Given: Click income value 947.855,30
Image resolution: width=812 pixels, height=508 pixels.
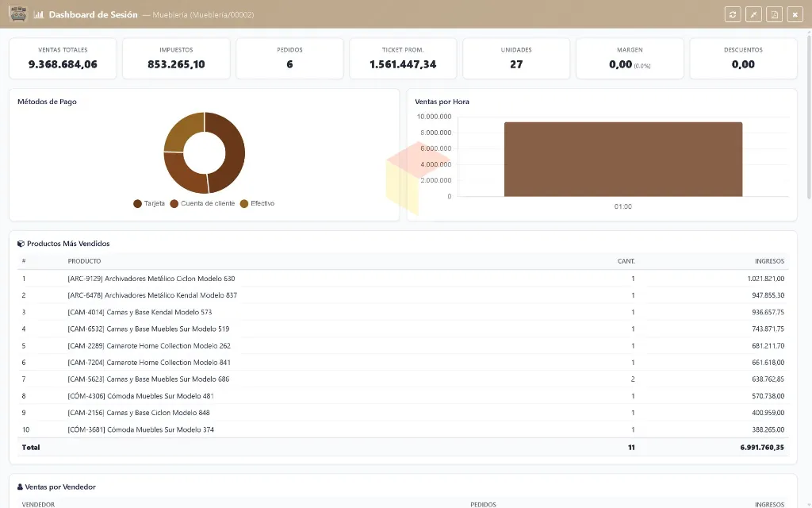Looking at the screenshot, I should coord(768,295).
